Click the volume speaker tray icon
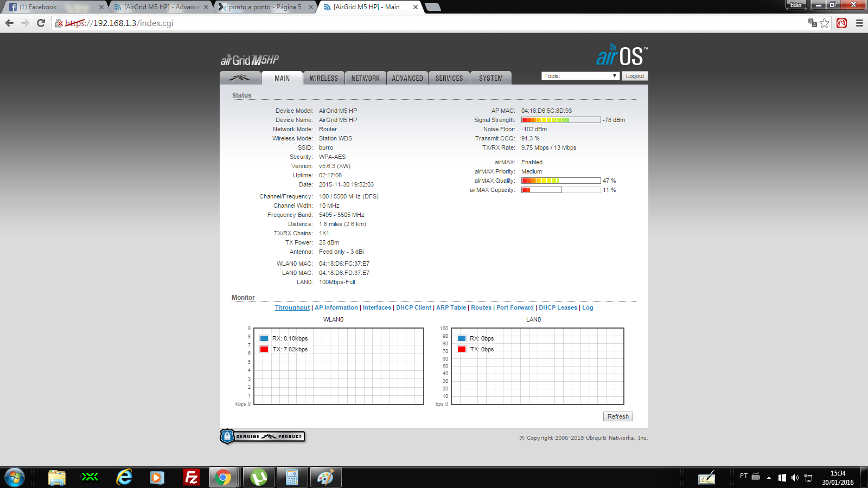The image size is (868, 488). click(x=795, y=478)
